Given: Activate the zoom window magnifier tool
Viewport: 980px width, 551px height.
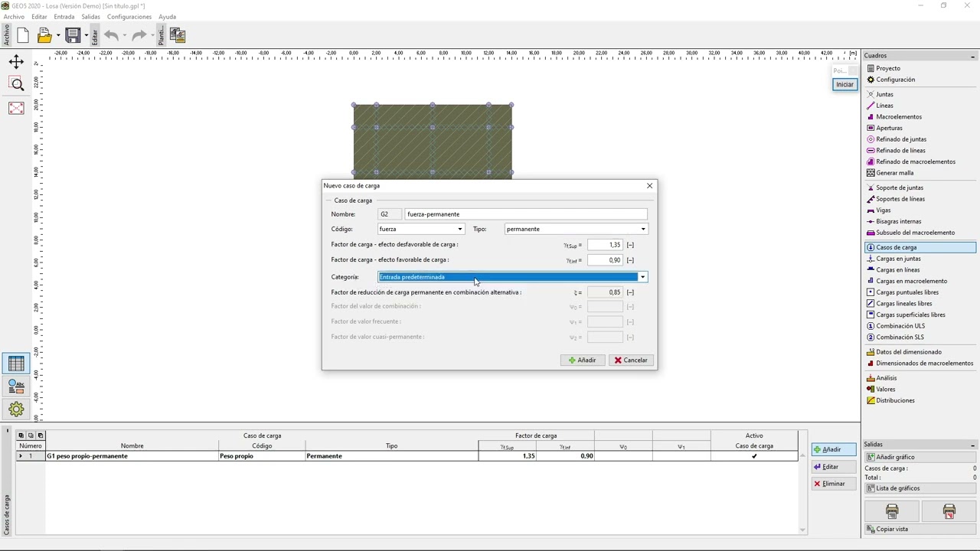Looking at the screenshot, I should [x=16, y=84].
